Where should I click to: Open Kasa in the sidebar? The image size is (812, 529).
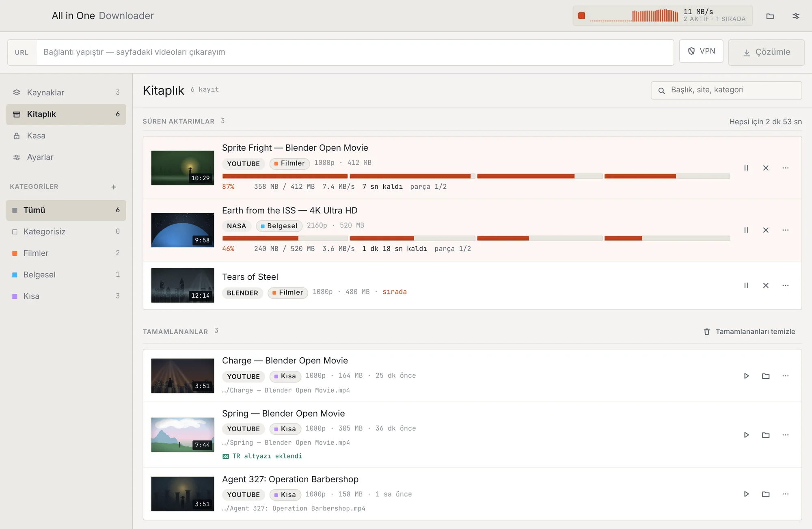[x=66, y=136]
